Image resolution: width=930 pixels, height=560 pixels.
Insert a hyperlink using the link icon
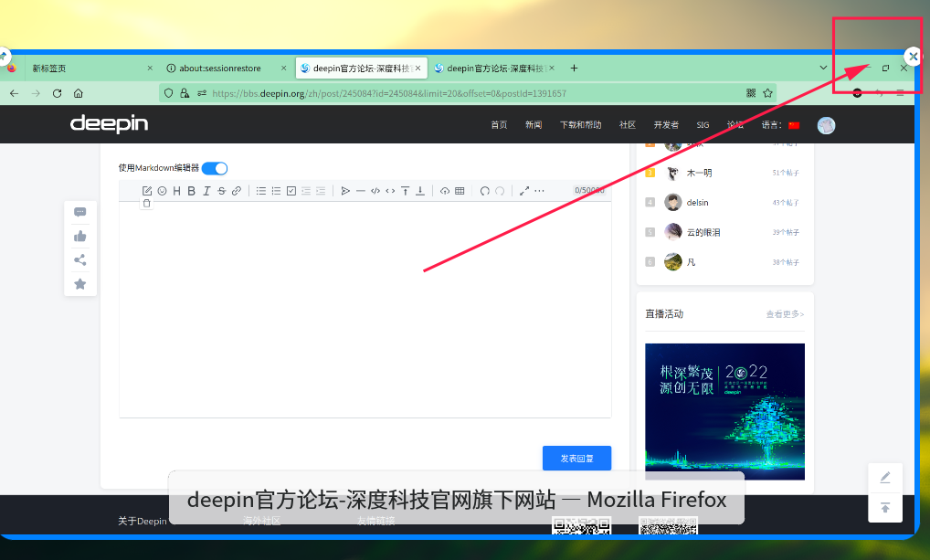236,191
